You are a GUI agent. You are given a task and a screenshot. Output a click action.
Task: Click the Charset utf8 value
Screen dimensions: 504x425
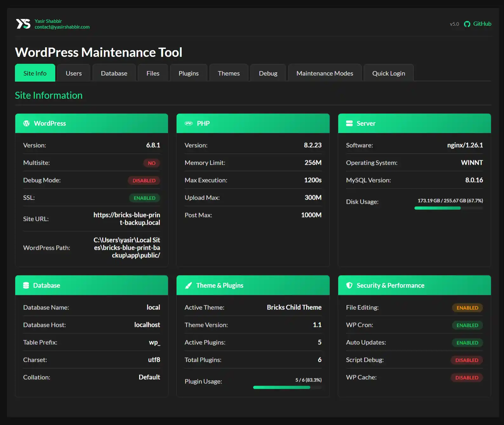coord(154,360)
